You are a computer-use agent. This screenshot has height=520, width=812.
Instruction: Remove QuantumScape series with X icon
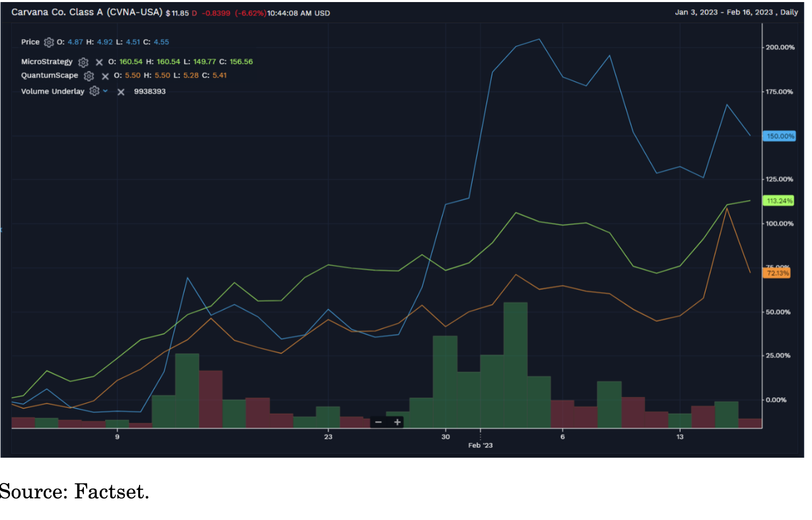coord(105,76)
